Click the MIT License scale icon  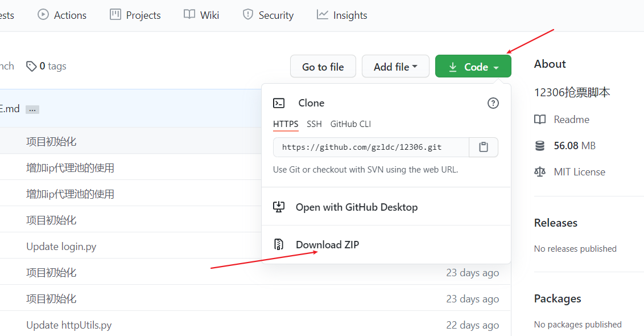540,172
